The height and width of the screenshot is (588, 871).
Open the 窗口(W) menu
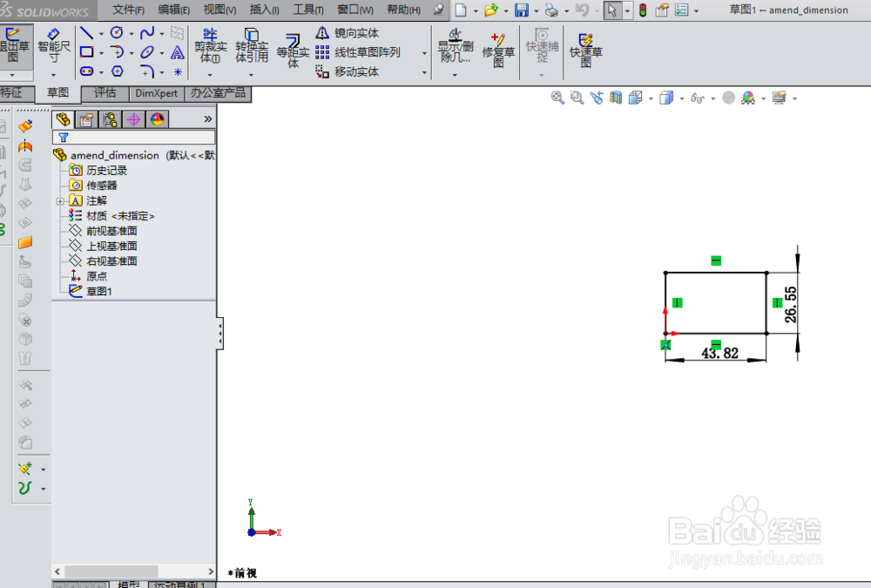point(355,10)
